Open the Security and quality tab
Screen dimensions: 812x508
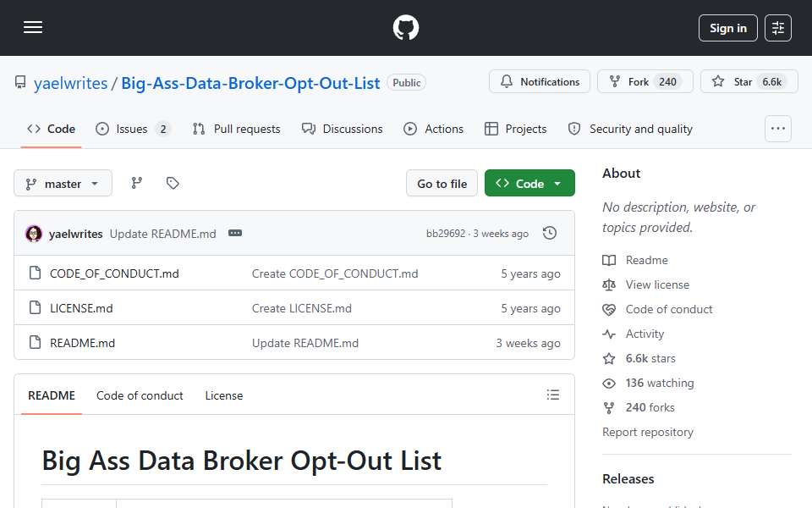(x=630, y=129)
